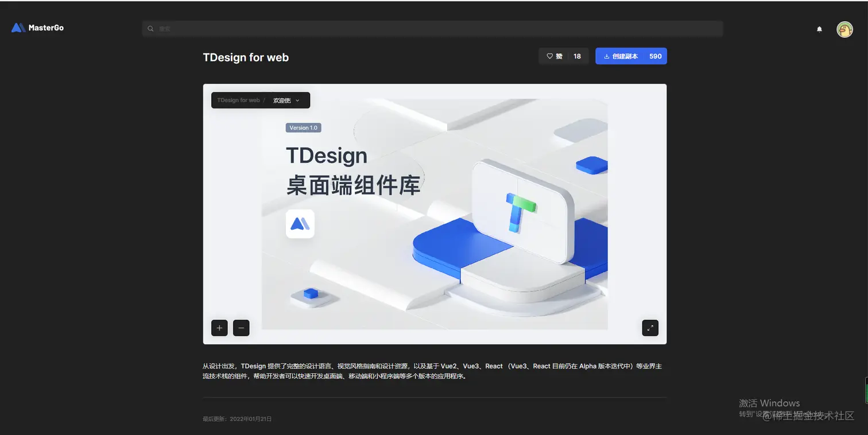
Task: Click the "TDesign for web" page title
Action: pos(246,57)
